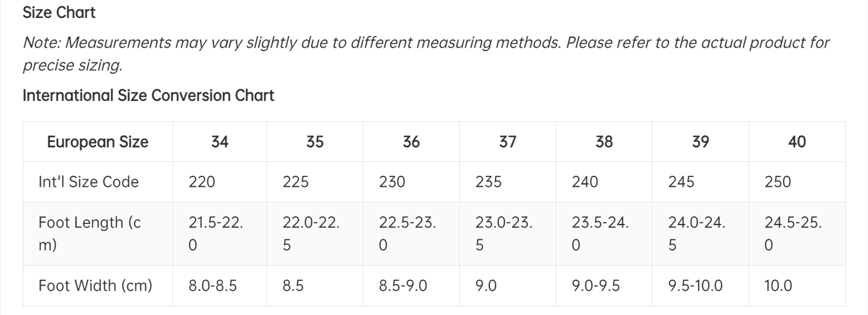868x315 pixels.
Task: Select the size code 225 cell
Action: pyautogui.click(x=296, y=182)
